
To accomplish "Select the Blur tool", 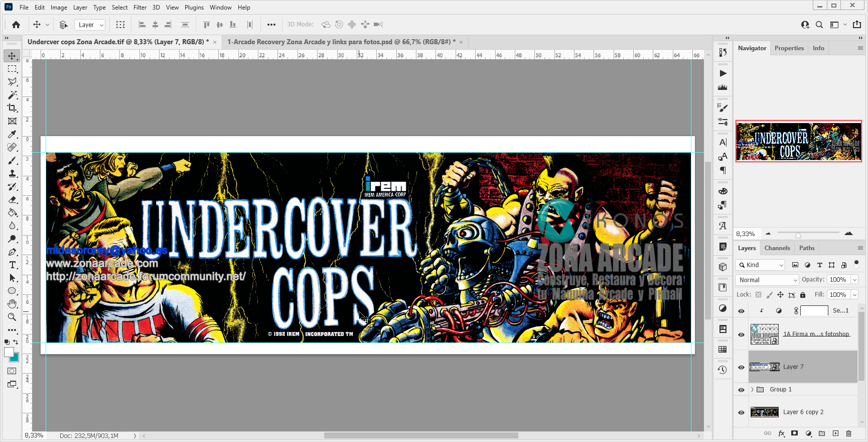I will 12,226.
